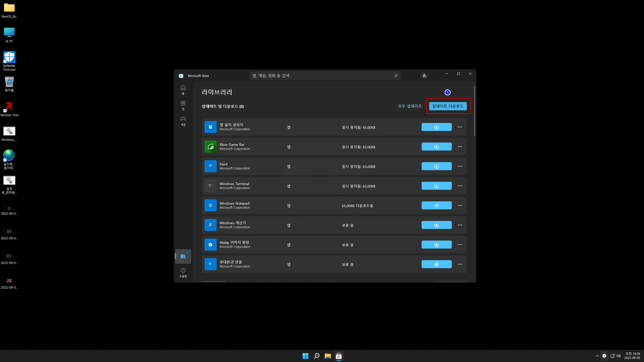Open Home in Store sidebar
Screen dimensions: 644x362
pyautogui.click(x=183, y=89)
